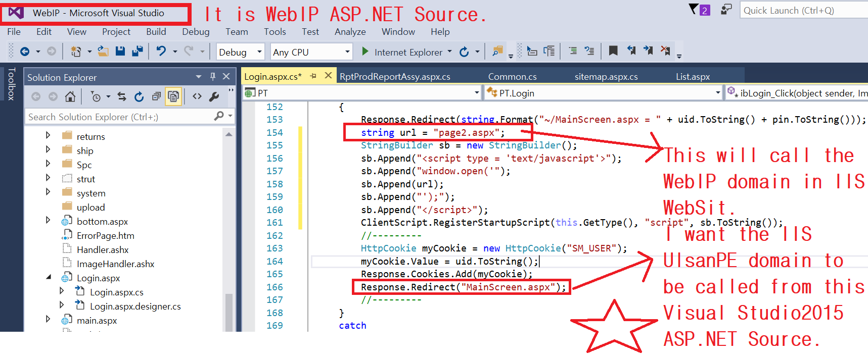The image size is (868, 358).
Task: Open the Debug menu
Action: tap(196, 31)
